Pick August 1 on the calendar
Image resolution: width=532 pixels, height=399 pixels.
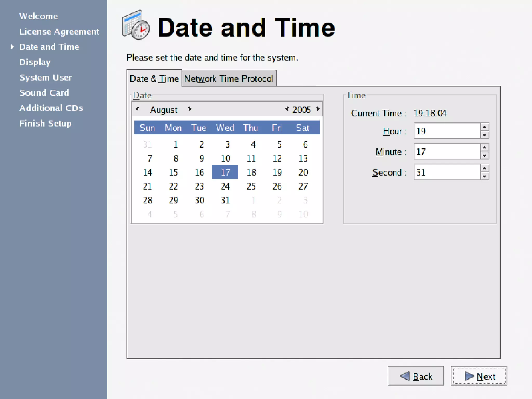click(x=176, y=144)
